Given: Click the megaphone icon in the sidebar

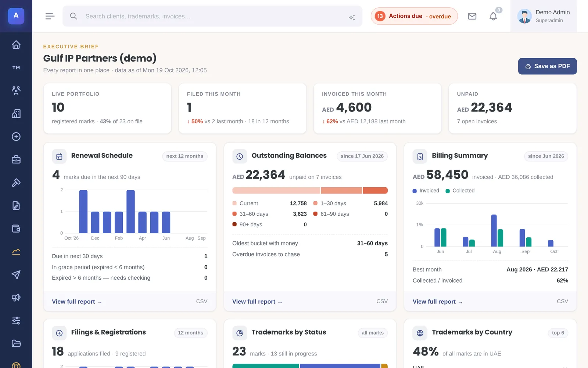Looking at the screenshot, I should pos(16,298).
